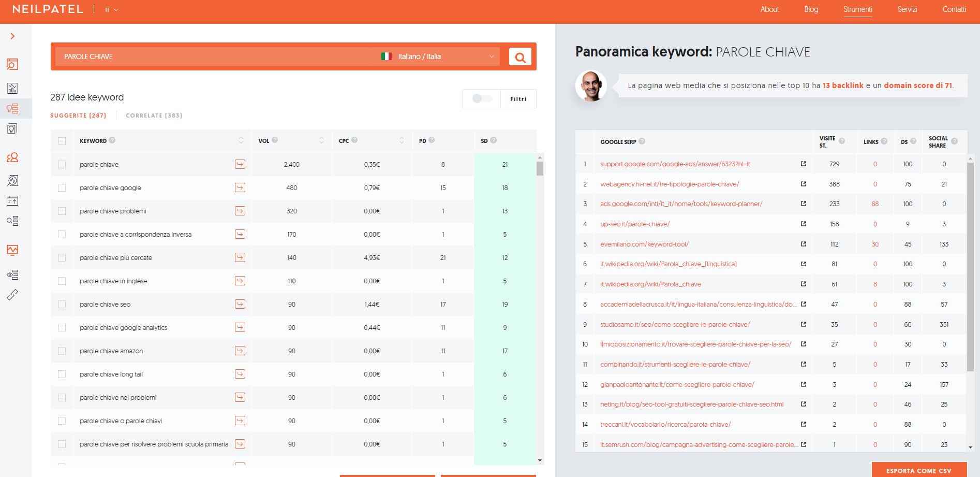Click help icon next to CPC header
This screenshot has width=980, height=477.
[354, 140]
